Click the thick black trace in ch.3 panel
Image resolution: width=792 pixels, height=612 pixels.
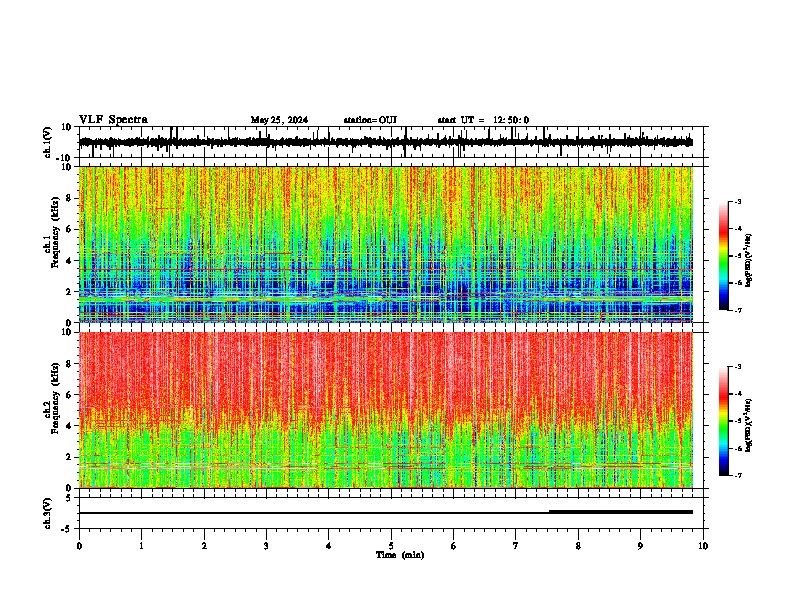pyautogui.click(x=620, y=512)
